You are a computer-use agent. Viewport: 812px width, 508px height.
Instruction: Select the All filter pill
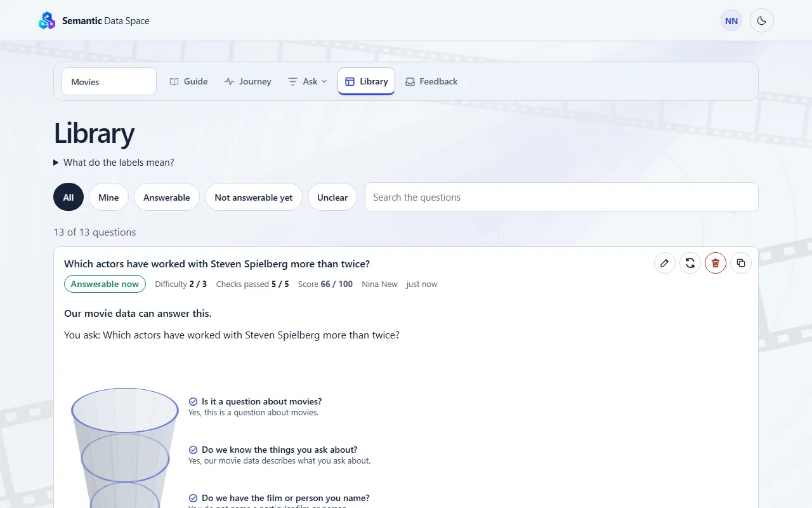point(69,197)
